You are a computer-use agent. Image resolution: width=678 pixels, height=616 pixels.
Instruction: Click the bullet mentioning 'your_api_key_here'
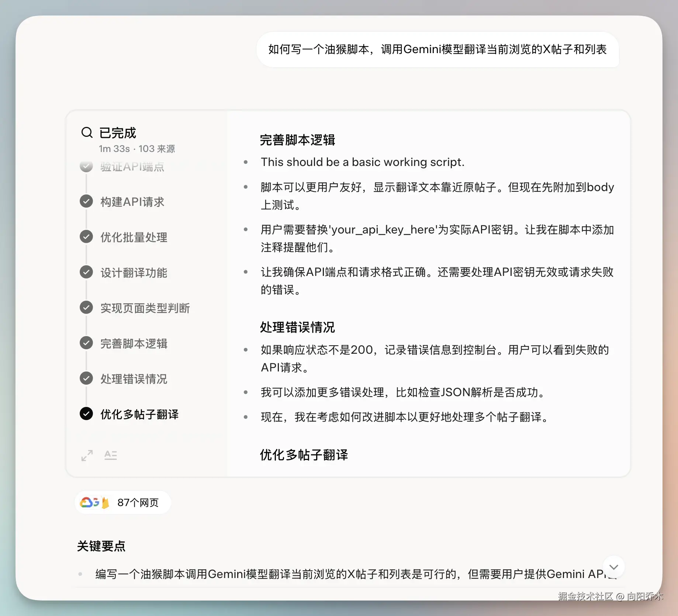pyautogui.click(x=437, y=238)
